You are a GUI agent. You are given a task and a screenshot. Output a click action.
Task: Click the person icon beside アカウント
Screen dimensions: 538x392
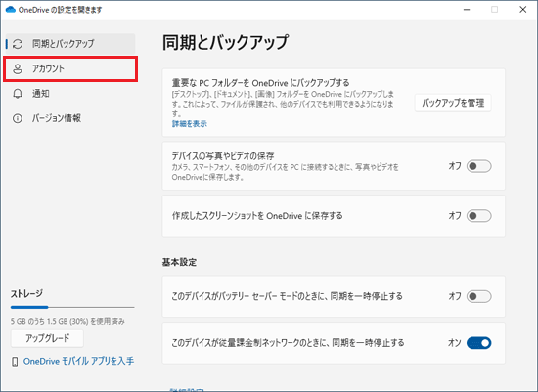(x=18, y=69)
